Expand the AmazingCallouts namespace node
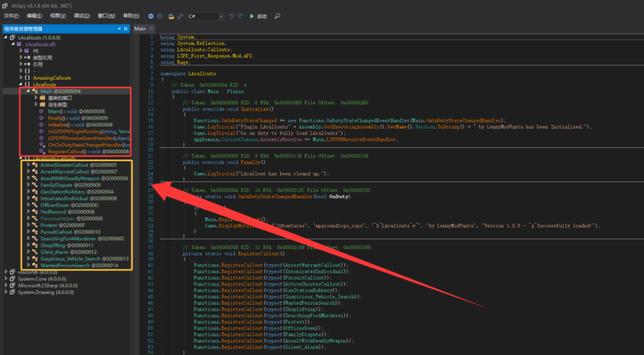This screenshot has height=355, width=644. pyautogui.click(x=21, y=77)
